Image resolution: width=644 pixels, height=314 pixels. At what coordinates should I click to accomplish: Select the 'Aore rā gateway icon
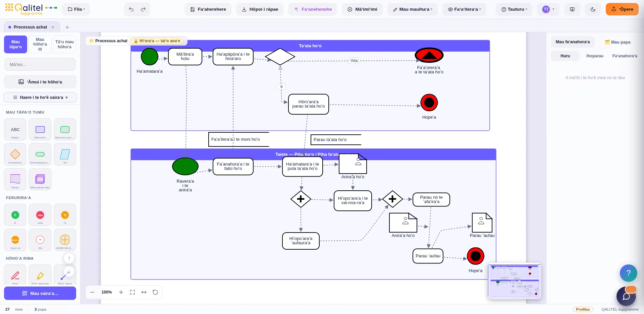point(15,240)
